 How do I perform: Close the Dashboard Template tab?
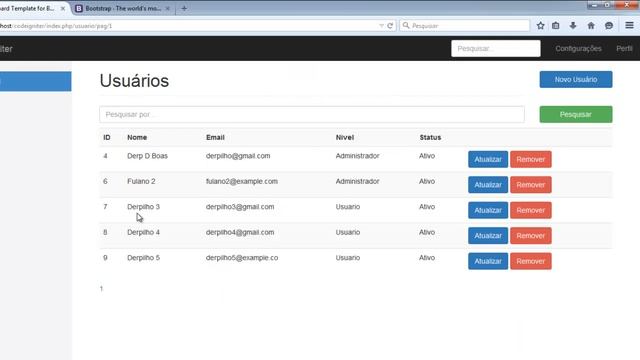pos(63,8)
